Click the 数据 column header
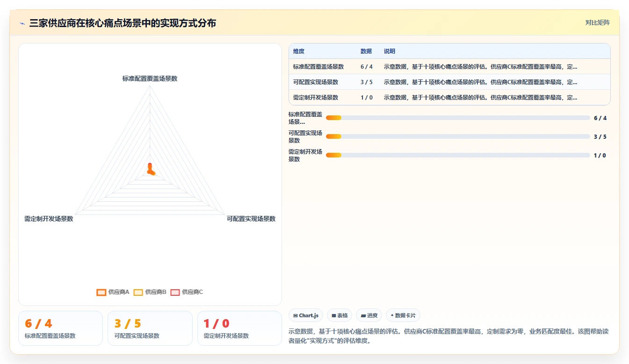 [366, 51]
